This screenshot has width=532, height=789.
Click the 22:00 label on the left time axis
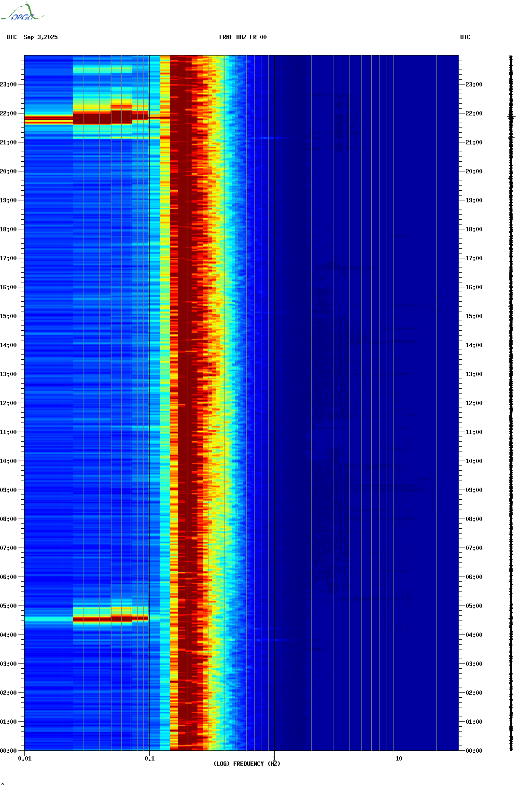pos(8,113)
